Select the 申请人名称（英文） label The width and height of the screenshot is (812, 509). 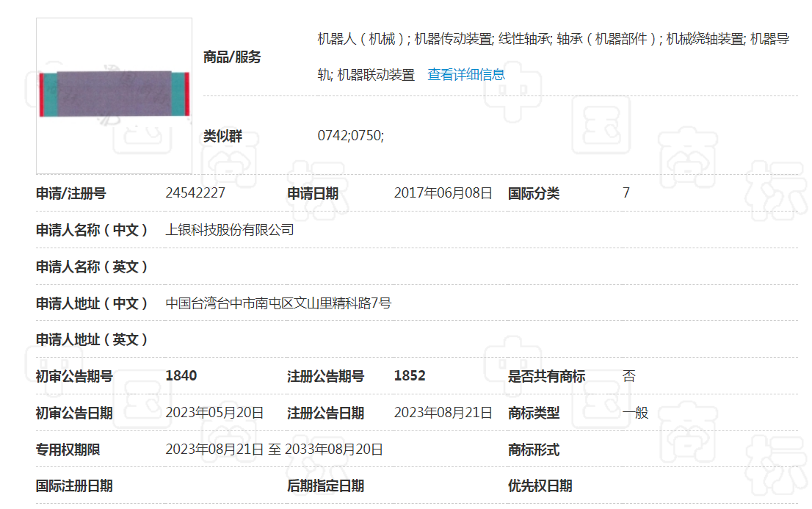pyautogui.click(x=92, y=267)
